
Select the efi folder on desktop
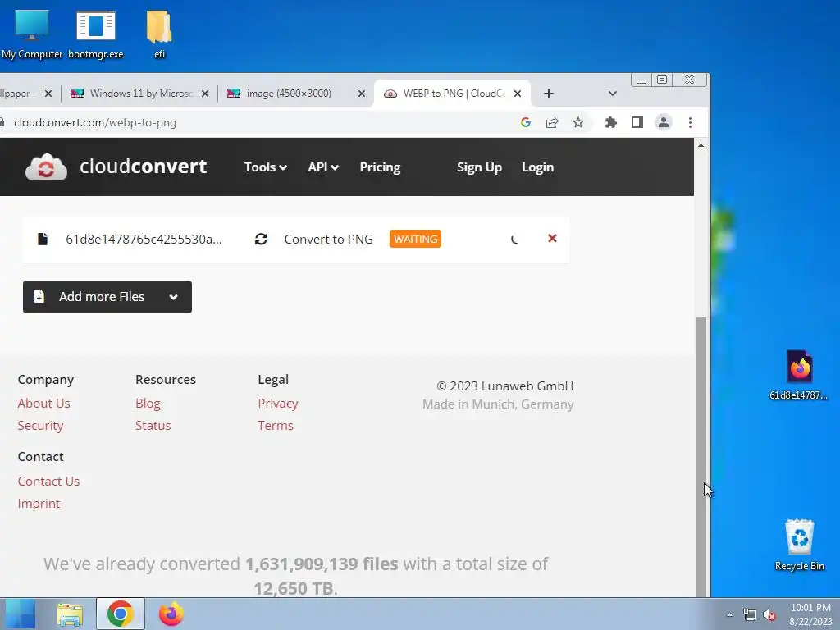tap(159, 34)
